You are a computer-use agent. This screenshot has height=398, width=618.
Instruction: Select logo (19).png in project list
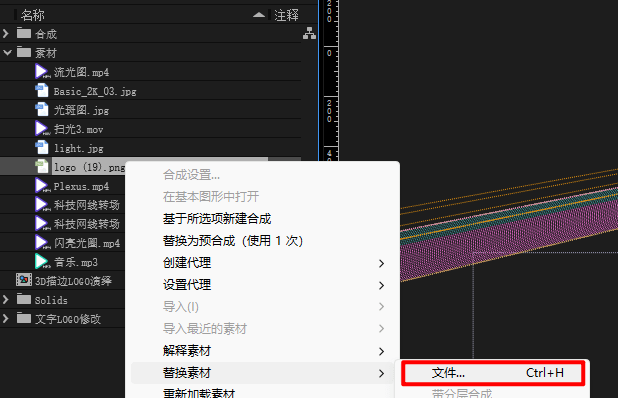tap(89, 167)
